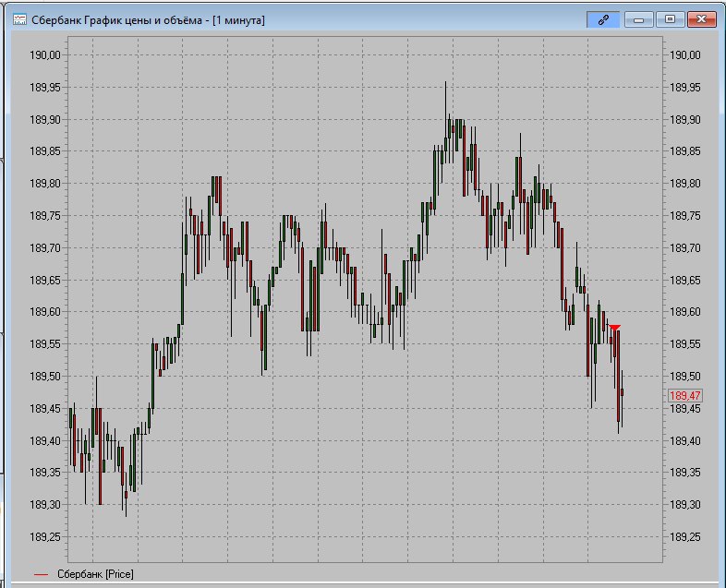Click the red current price label 189,47
Image resolution: width=726 pixels, height=588 pixels.
tap(685, 396)
